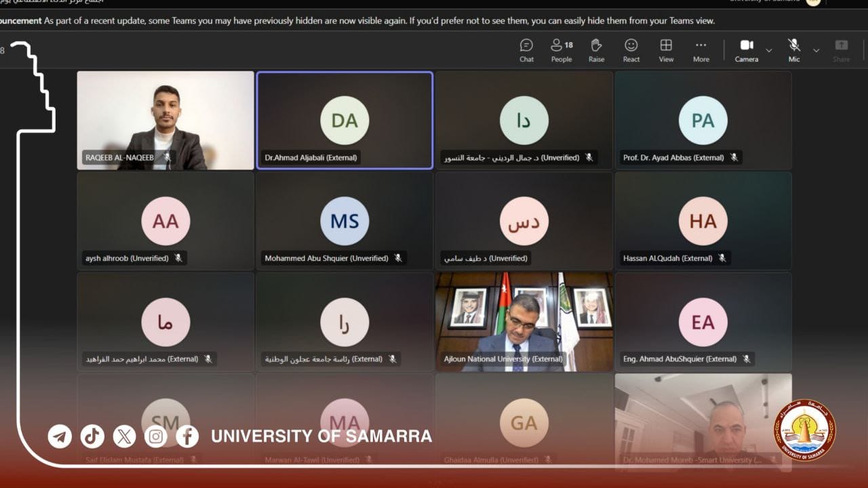The width and height of the screenshot is (868, 488).
Task: Click the Share screen button
Action: [841, 50]
